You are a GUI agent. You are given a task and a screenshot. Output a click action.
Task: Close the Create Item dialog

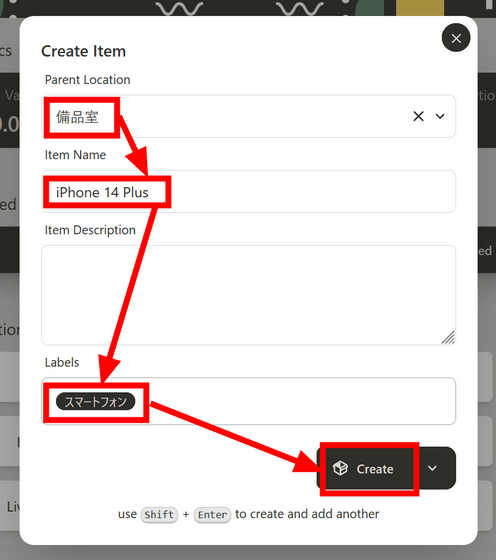pyautogui.click(x=456, y=38)
